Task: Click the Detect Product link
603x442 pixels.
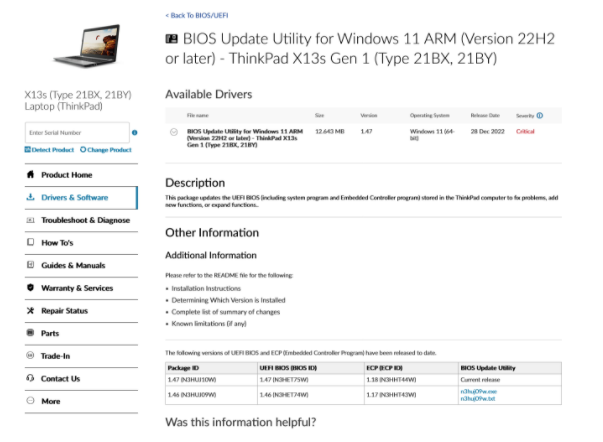Action: click(x=49, y=150)
